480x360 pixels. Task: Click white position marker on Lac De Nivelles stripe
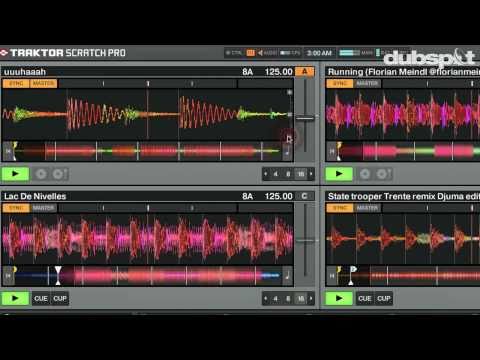[58, 275]
